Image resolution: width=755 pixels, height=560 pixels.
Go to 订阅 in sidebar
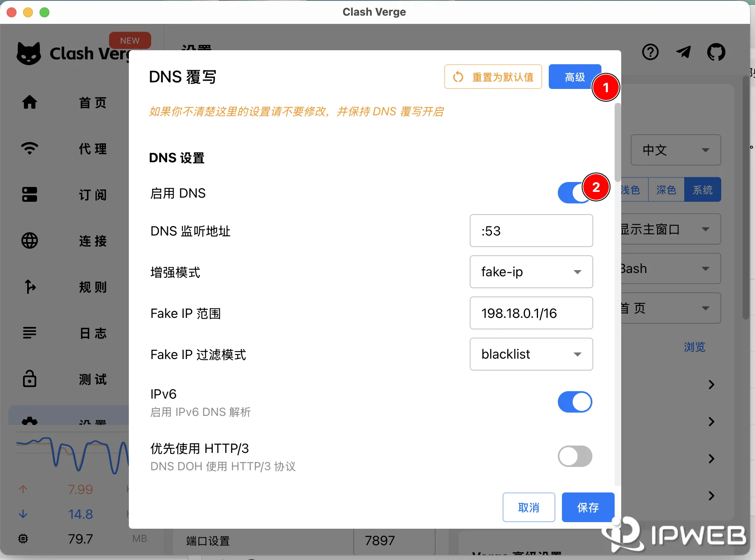(x=93, y=195)
